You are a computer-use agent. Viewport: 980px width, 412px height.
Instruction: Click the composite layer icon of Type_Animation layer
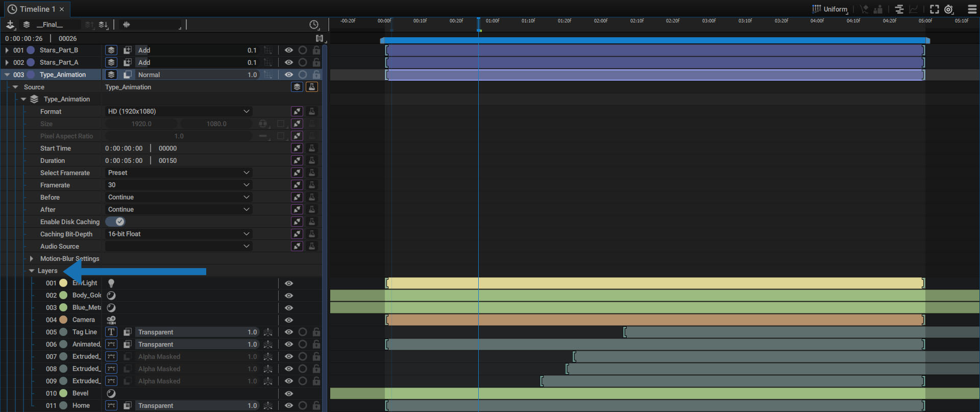point(111,75)
